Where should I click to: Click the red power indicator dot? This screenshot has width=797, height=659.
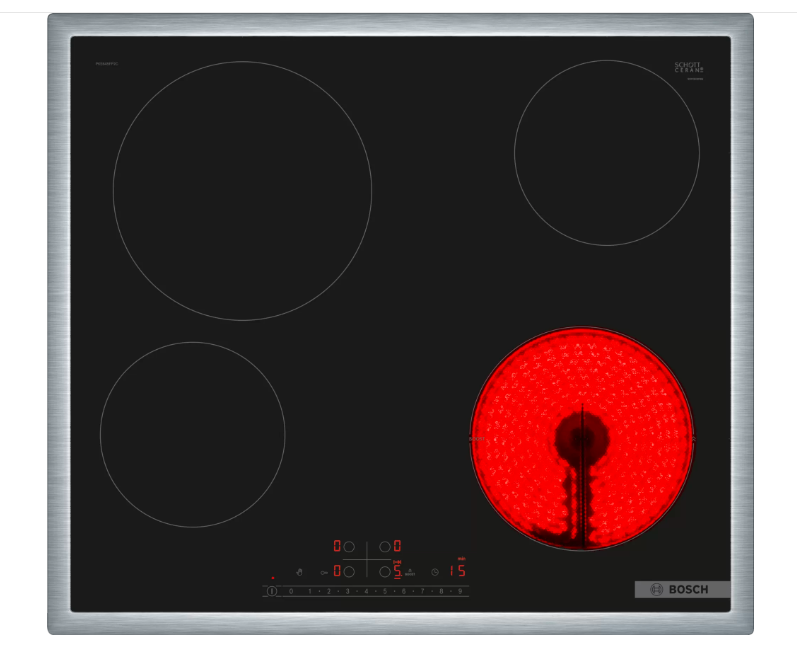[273, 578]
